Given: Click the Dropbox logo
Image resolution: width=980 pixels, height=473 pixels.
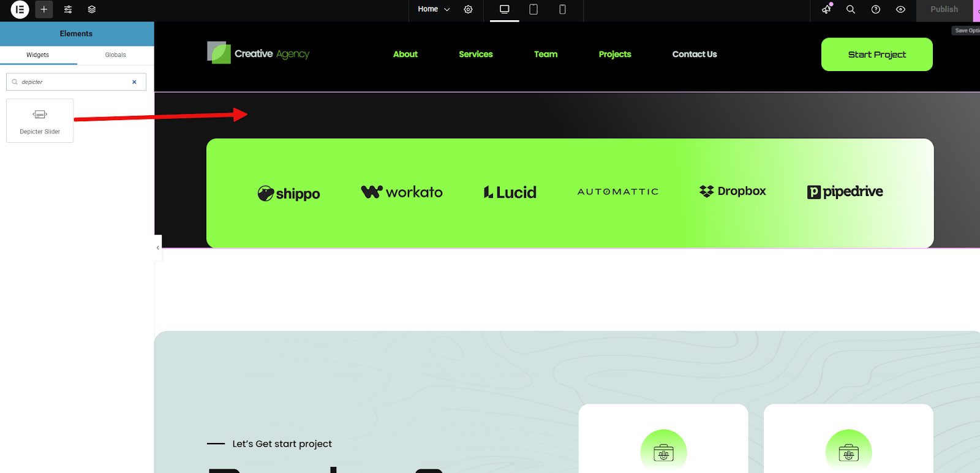Looking at the screenshot, I should click(733, 191).
